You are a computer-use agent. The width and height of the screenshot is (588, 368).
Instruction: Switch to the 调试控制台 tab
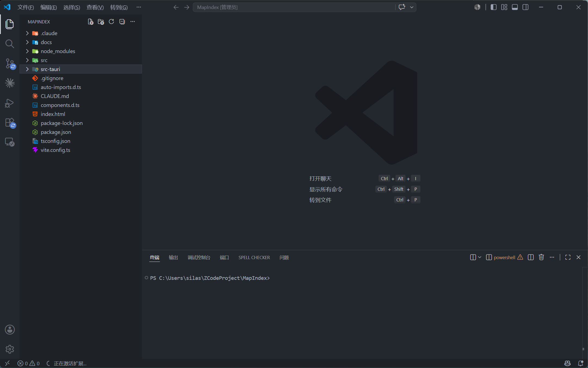point(199,257)
